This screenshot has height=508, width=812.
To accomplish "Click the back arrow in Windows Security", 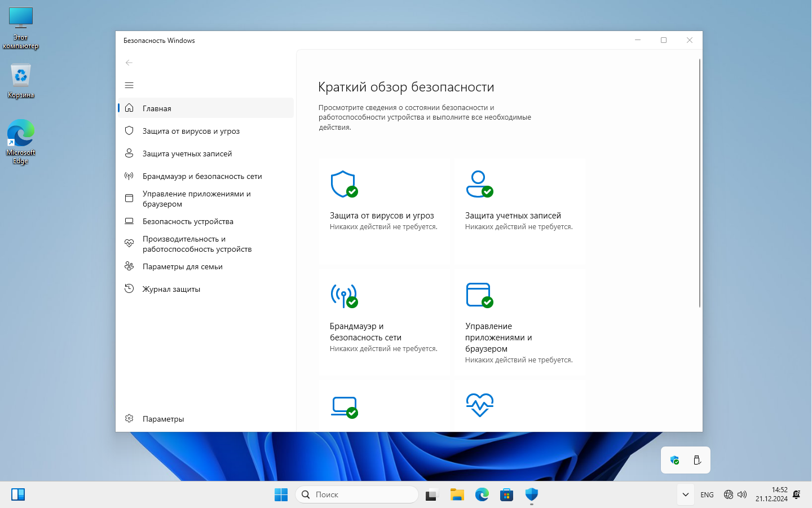I will point(129,63).
